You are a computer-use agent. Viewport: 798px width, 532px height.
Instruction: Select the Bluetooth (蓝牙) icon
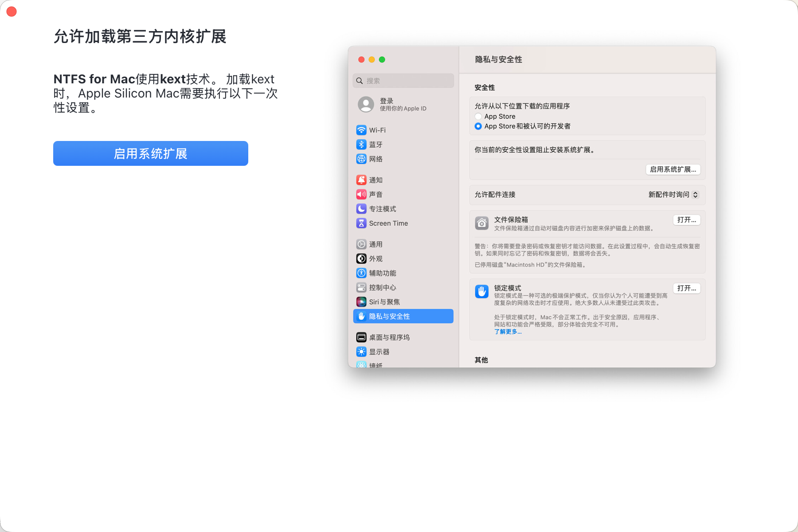(361, 145)
